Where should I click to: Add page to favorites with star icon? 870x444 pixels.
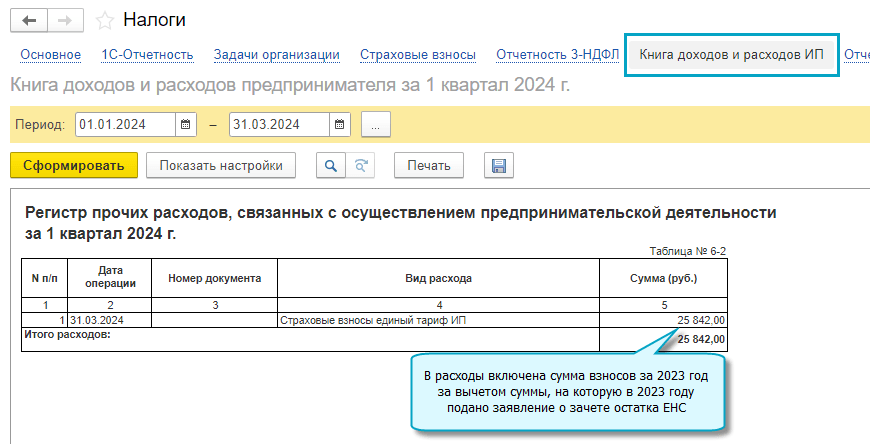pyautogui.click(x=103, y=21)
